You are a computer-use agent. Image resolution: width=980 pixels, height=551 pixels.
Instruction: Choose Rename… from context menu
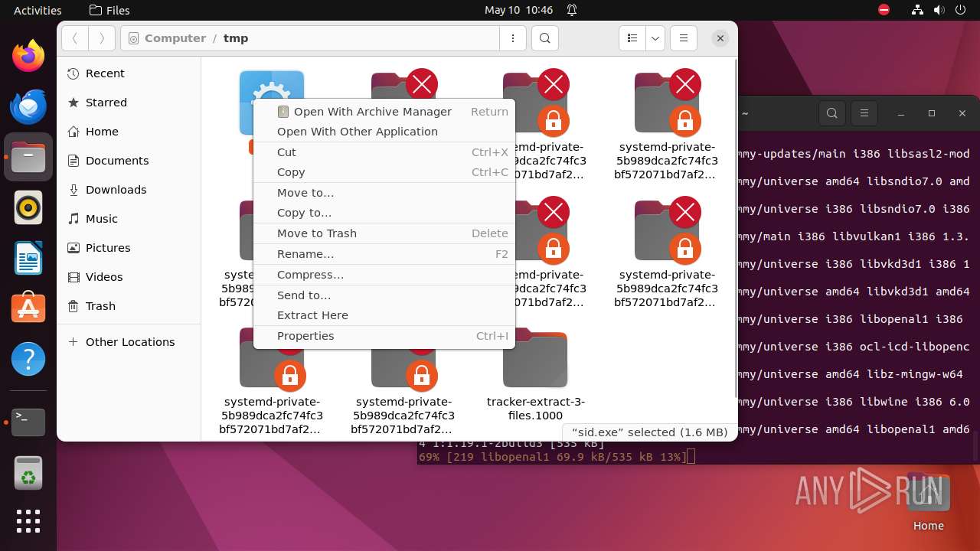tap(384, 254)
